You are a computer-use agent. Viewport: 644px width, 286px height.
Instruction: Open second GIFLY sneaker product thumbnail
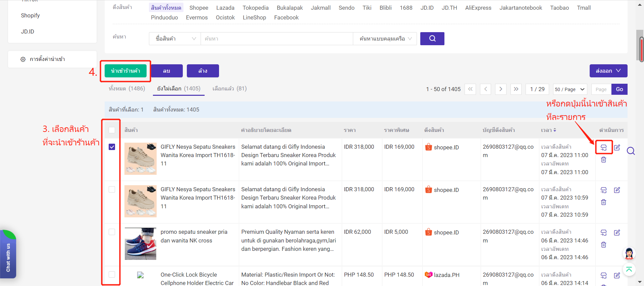coord(141,201)
